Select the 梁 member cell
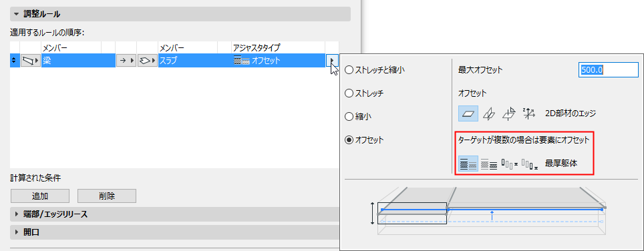This screenshot has width=644, height=251. click(x=78, y=61)
